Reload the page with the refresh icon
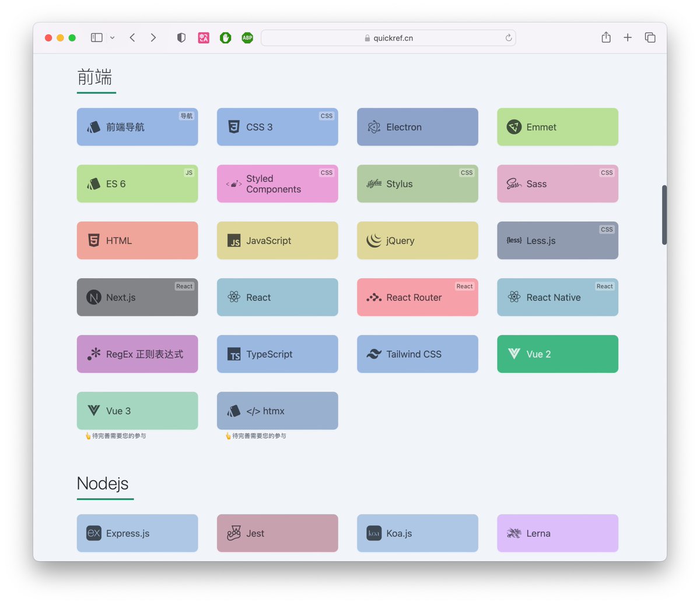The height and width of the screenshot is (605, 700). point(509,37)
